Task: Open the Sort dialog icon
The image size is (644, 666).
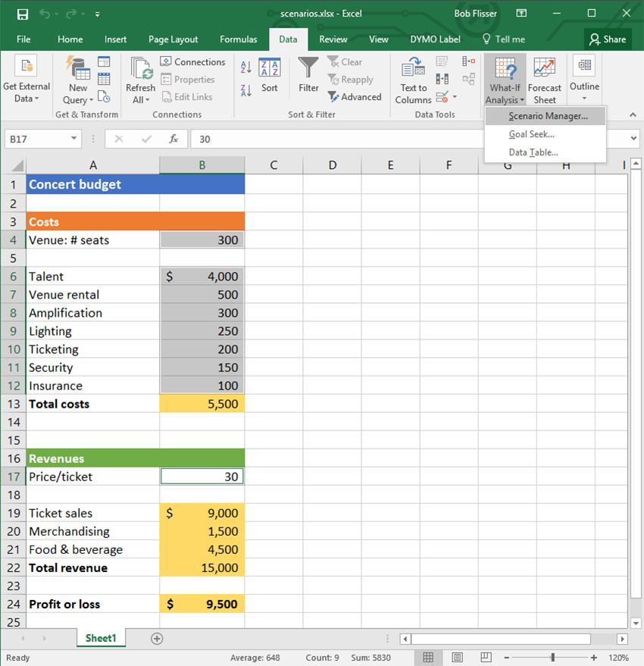Action: point(269,75)
